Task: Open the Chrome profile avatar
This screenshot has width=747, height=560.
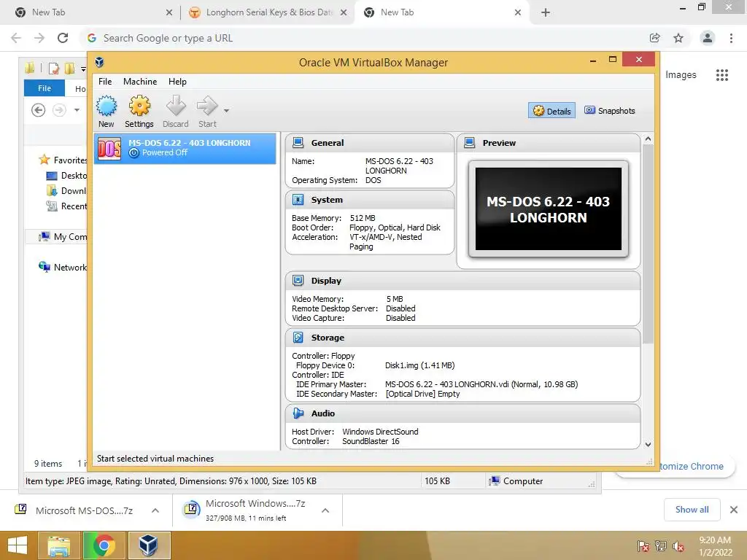Action: [x=708, y=38]
